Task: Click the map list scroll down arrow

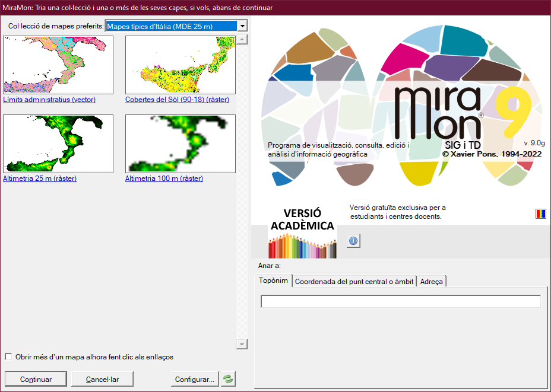Action: coord(242,345)
